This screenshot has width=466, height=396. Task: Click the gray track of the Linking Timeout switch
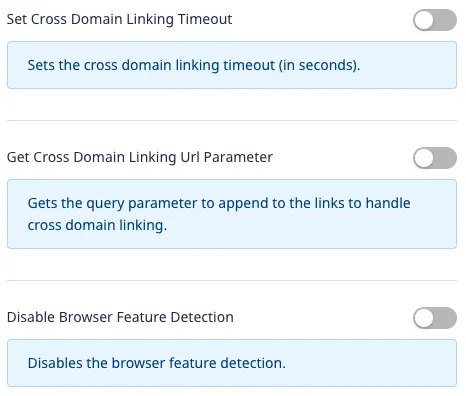(x=445, y=20)
